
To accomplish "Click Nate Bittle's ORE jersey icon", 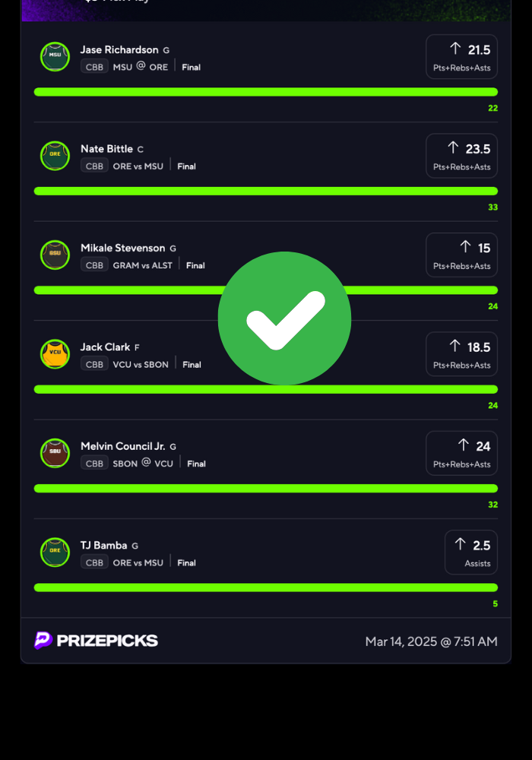I will pyautogui.click(x=55, y=156).
